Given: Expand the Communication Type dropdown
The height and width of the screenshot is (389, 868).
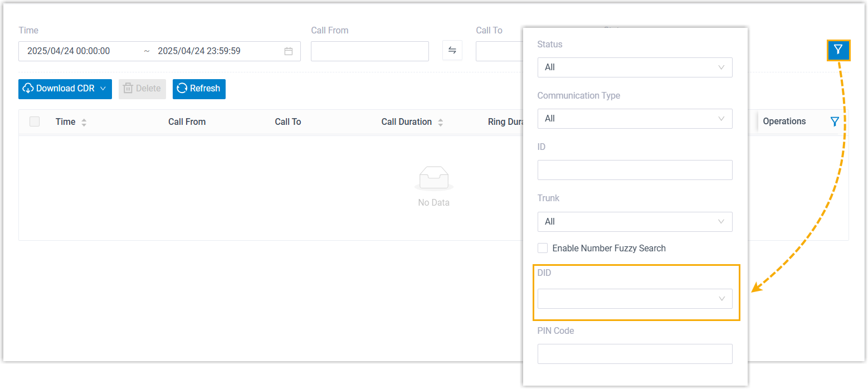Looking at the screenshot, I should point(635,119).
